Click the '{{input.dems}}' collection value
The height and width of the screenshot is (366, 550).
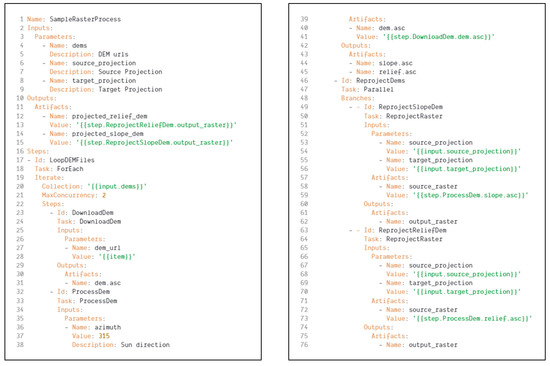click(x=117, y=186)
